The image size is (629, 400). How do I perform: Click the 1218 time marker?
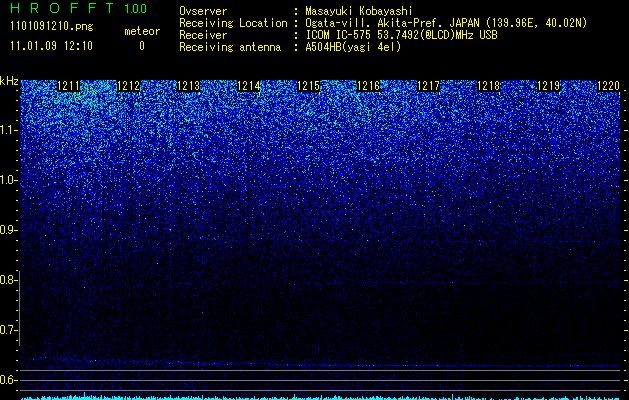[x=489, y=86]
